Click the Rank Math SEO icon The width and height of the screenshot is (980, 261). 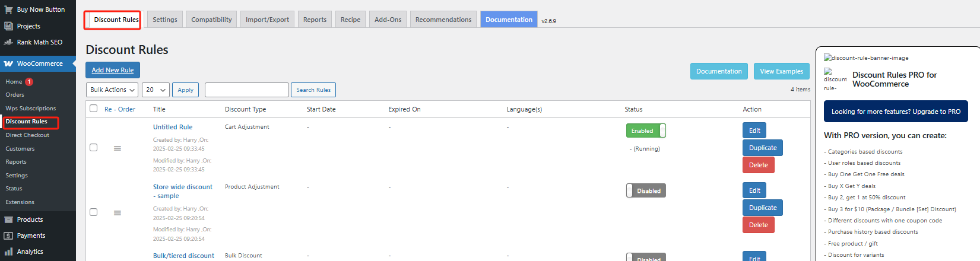8,42
